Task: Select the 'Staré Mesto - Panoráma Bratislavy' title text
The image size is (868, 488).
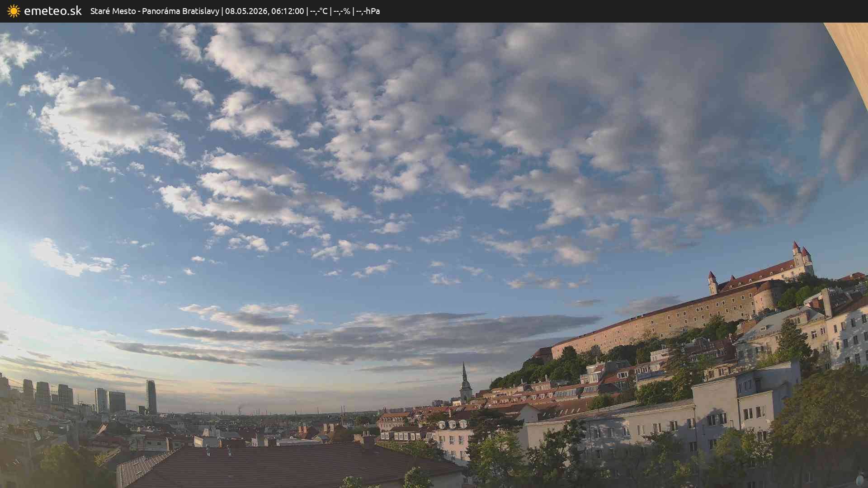Action: [x=155, y=11]
